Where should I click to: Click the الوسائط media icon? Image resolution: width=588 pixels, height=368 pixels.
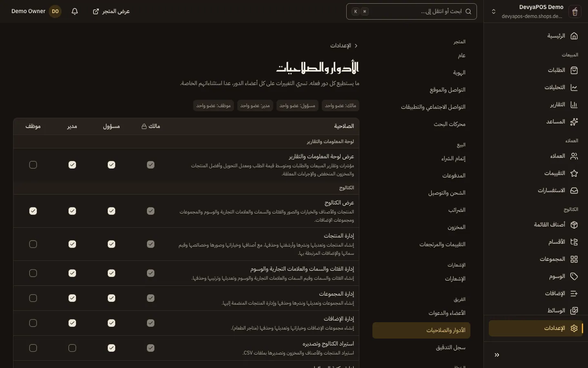(x=574, y=311)
